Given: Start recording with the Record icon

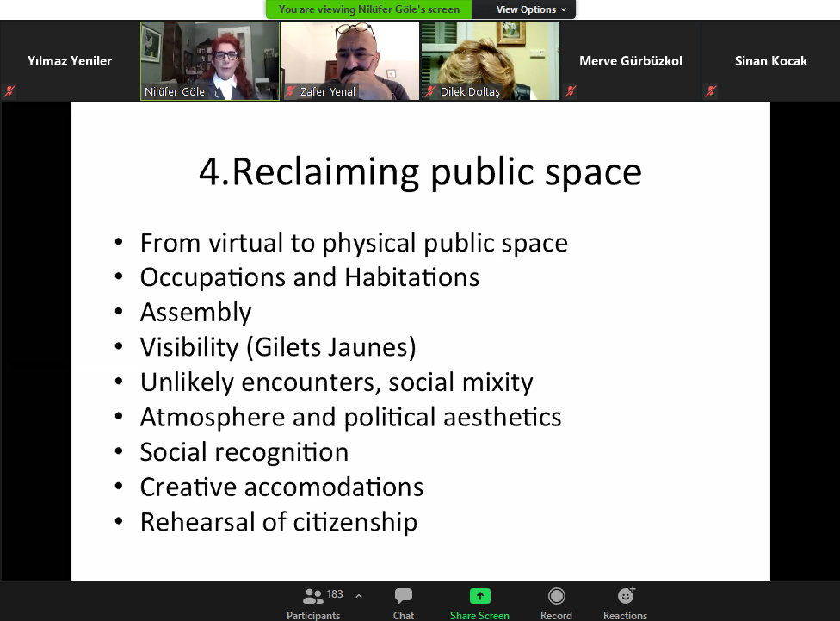Looking at the screenshot, I should tap(556, 596).
